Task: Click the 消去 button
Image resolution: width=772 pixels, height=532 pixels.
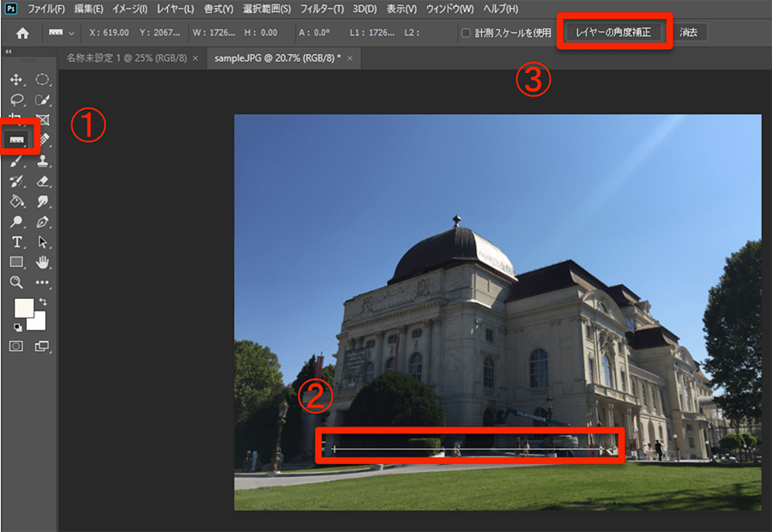Action: click(x=689, y=33)
